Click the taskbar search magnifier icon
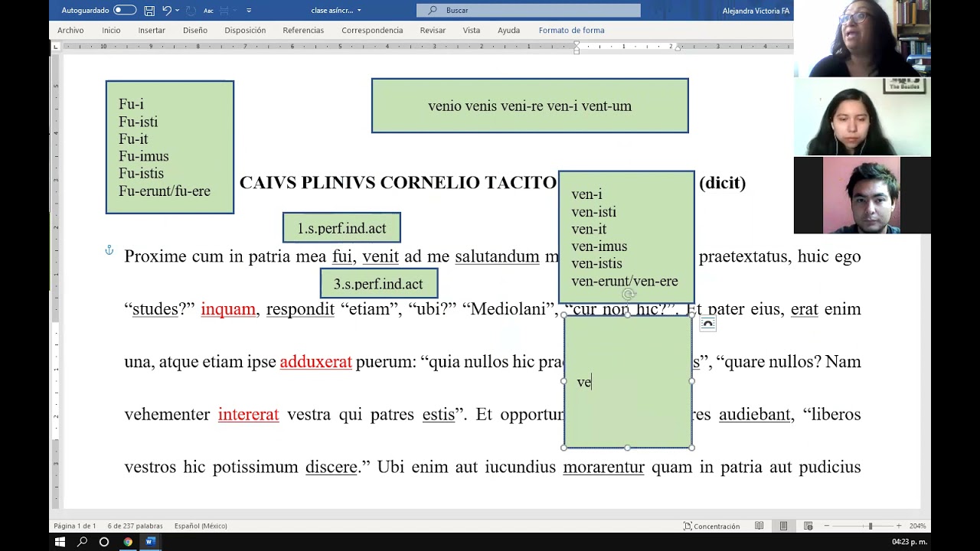The image size is (980, 551). click(82, 542)
